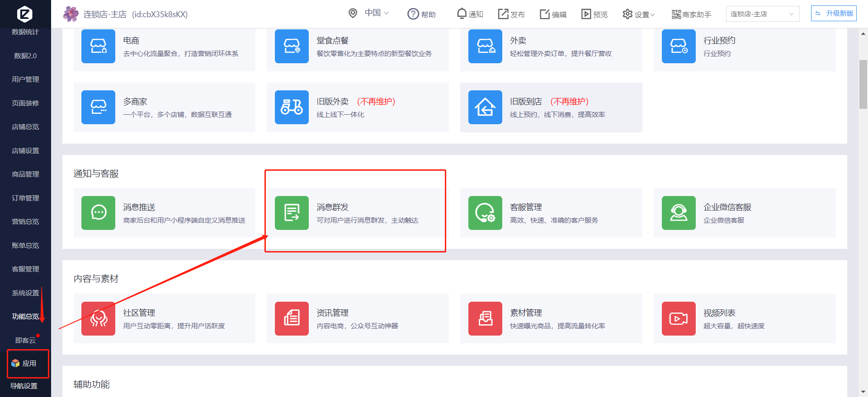Open the 资讯管理 news icon
Screen dimensions: 868x397
pos(292,318)
